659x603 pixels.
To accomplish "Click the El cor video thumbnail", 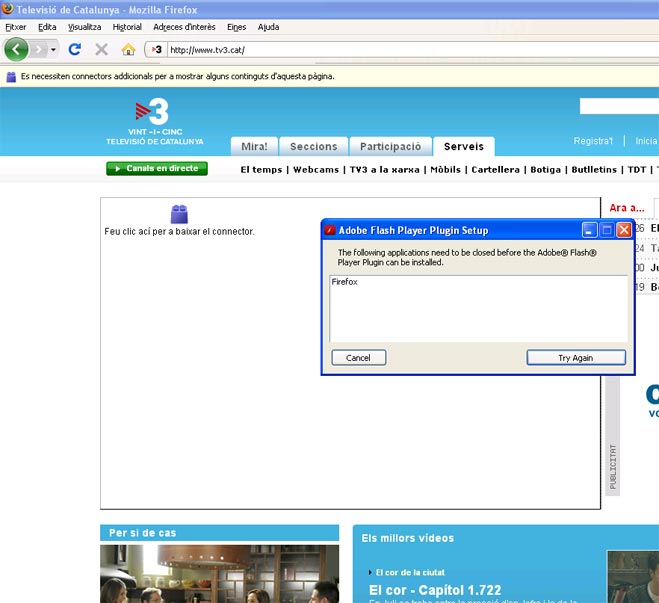I will [633, 577].
